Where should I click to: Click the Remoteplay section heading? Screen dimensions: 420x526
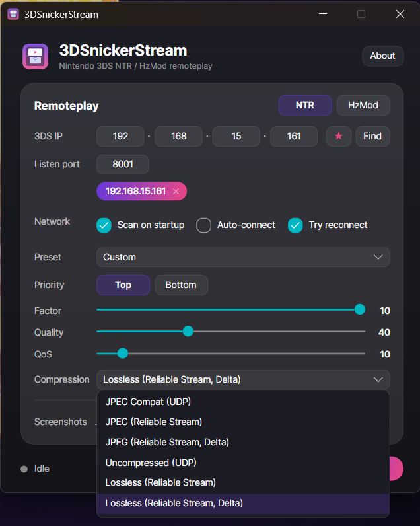click(67, 106)
